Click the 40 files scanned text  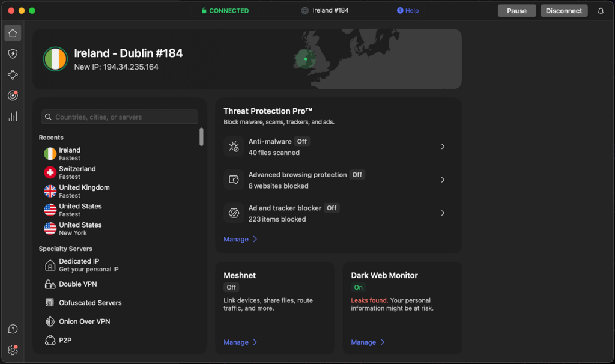274,153
